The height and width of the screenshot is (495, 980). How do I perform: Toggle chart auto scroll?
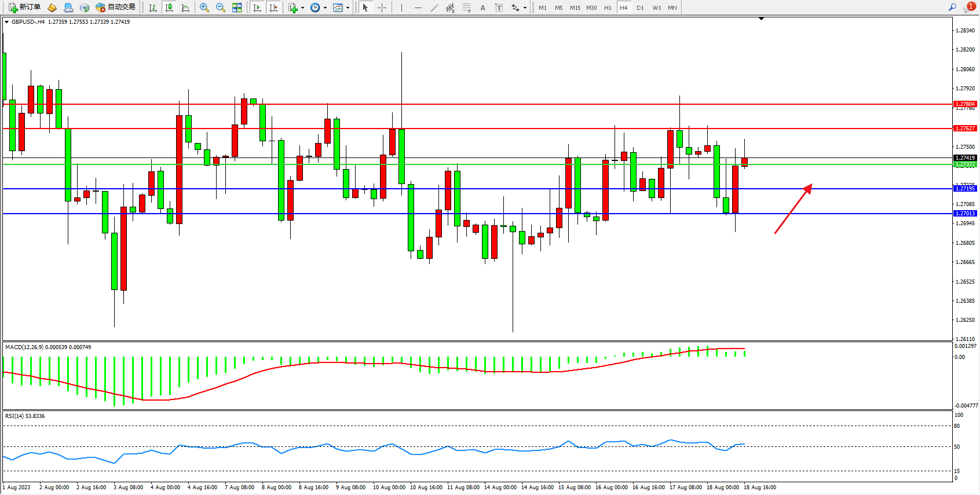click(x=257, y=8)
